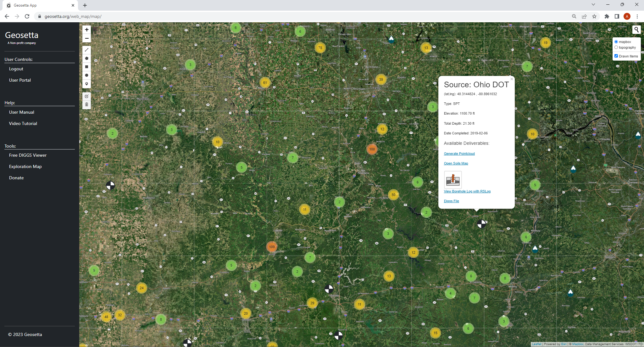Select the draw polyline tool
The height and width of the screenshot is (347, 644).
tap(87, 50)
